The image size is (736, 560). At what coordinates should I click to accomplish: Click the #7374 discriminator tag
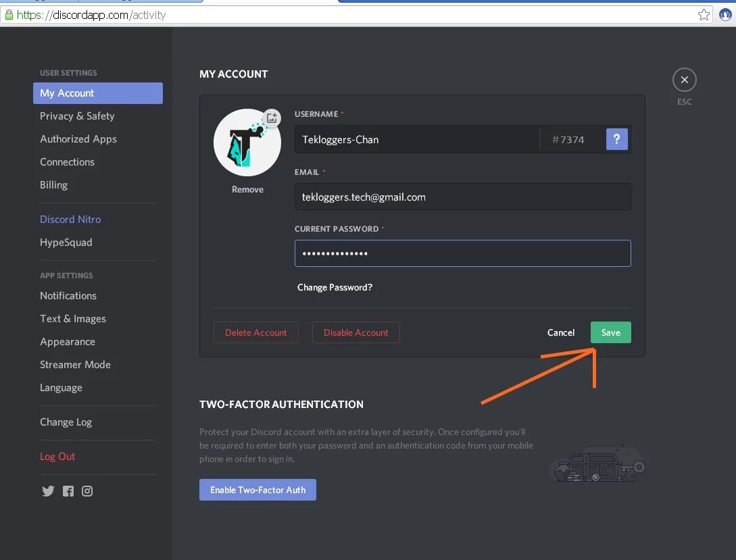pos(568,140)
